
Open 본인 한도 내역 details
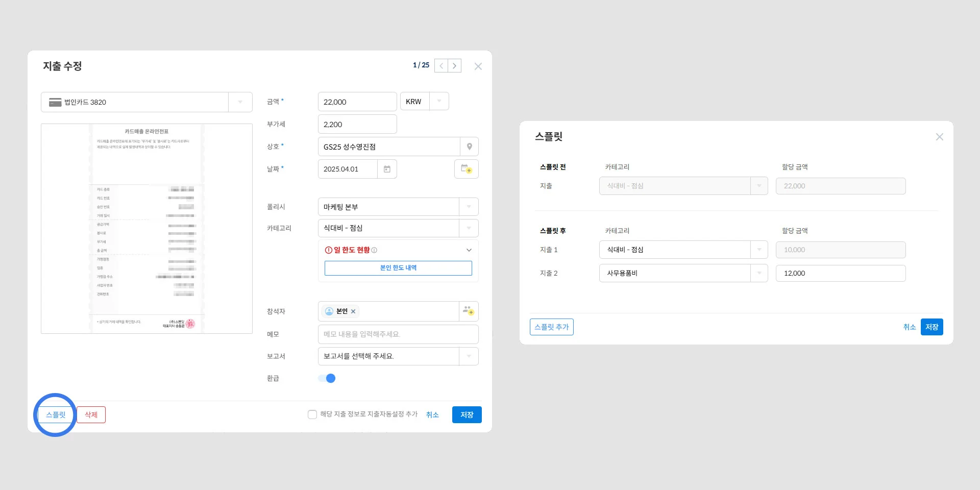click(x=398, y=268)
